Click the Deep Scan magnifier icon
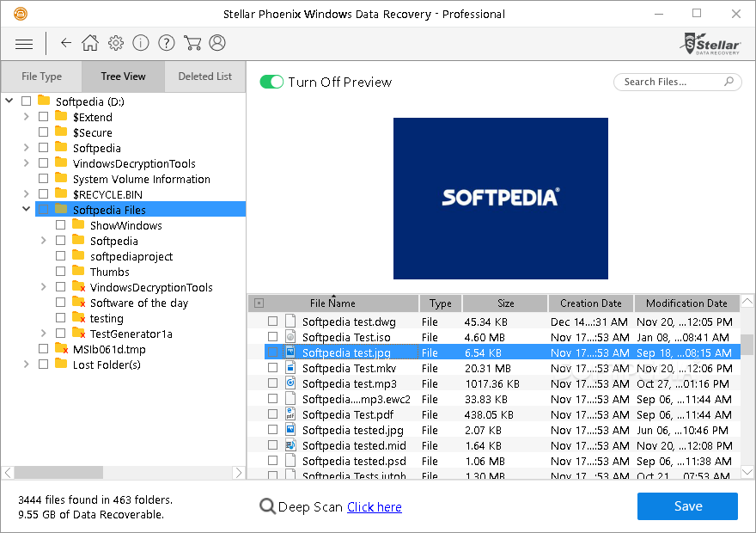Screen dimensions: 756x533 [x=267, y=506]
